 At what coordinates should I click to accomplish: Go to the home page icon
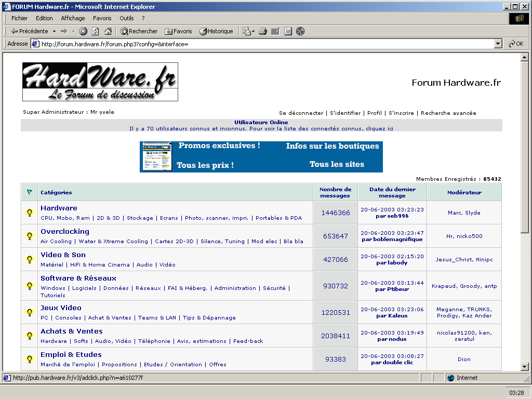(108, 31)
